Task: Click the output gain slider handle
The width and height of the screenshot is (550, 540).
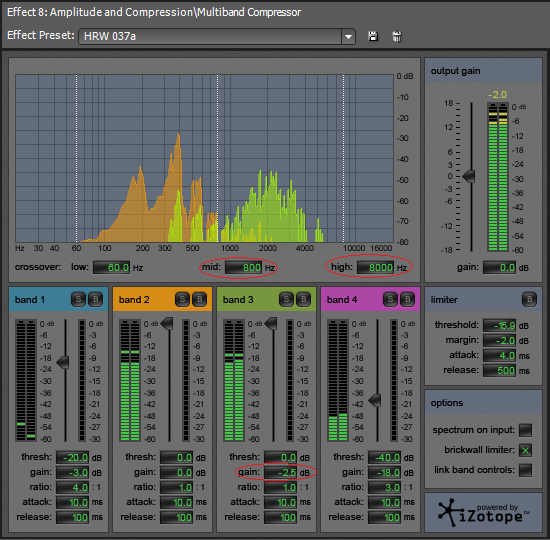Action: 469,176
